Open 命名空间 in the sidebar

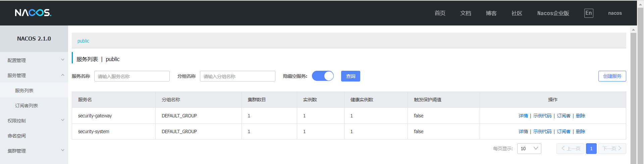tap(17, 136)
